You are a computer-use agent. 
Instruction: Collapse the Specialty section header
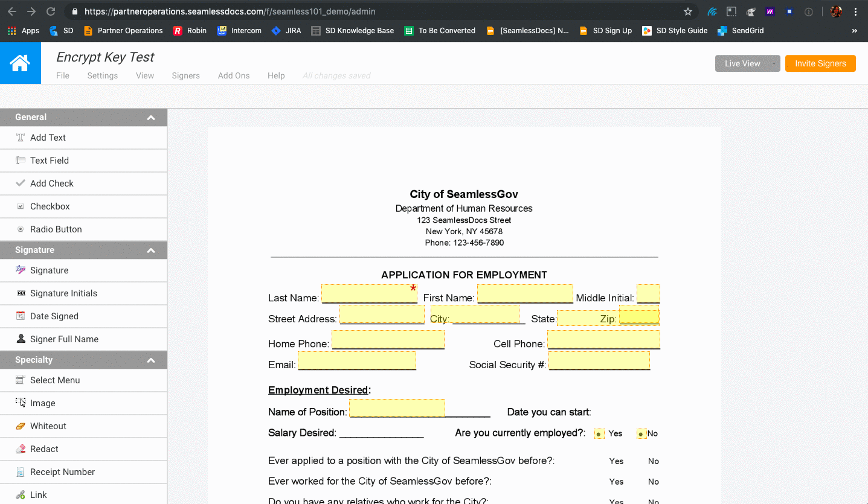pos(150,360)
